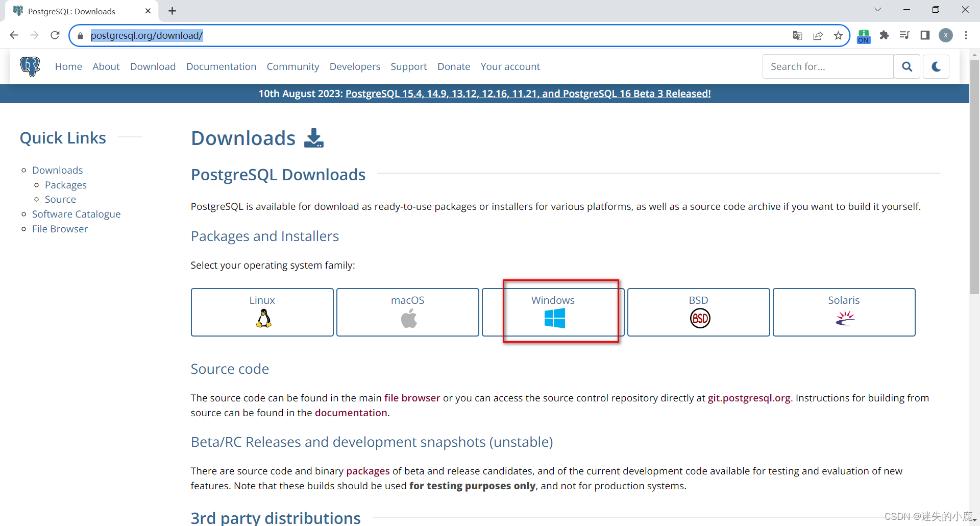Open Developers in navigation
The image size is (980, 526).
tap(355, 66)
